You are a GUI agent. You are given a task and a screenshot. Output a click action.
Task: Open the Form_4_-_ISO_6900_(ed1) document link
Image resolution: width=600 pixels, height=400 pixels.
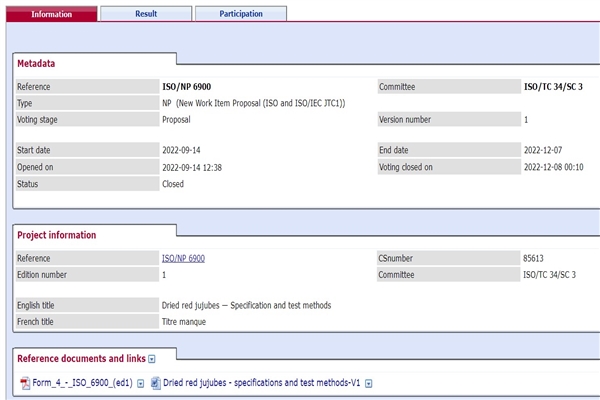(83, 382)
